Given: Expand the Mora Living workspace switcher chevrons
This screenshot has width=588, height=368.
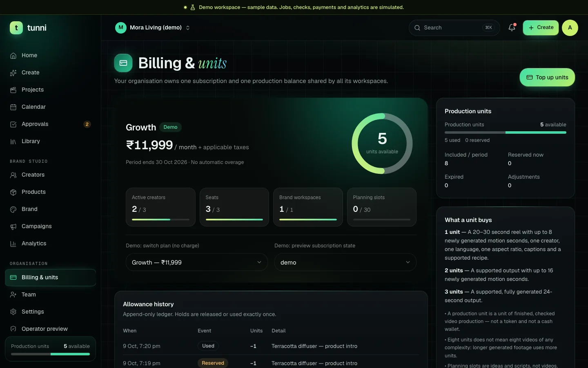Looking at the screenshot, I should point(188,28).
